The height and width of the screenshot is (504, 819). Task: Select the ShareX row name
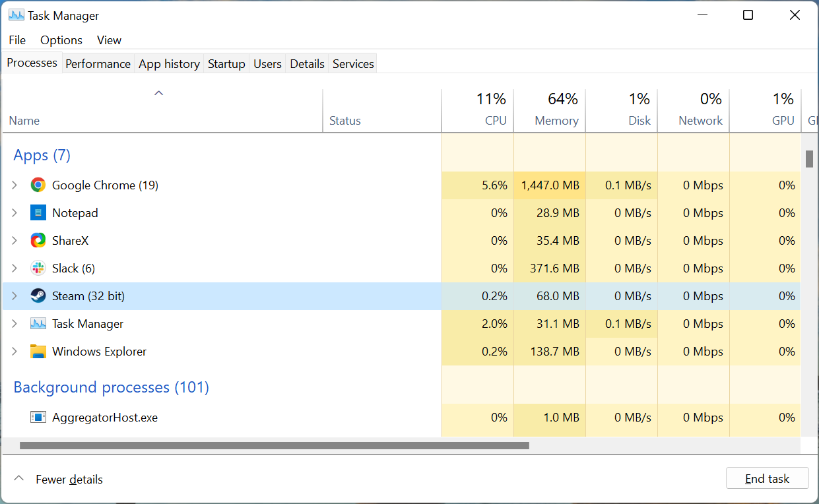pyautogui.click(x=70, y=241)
